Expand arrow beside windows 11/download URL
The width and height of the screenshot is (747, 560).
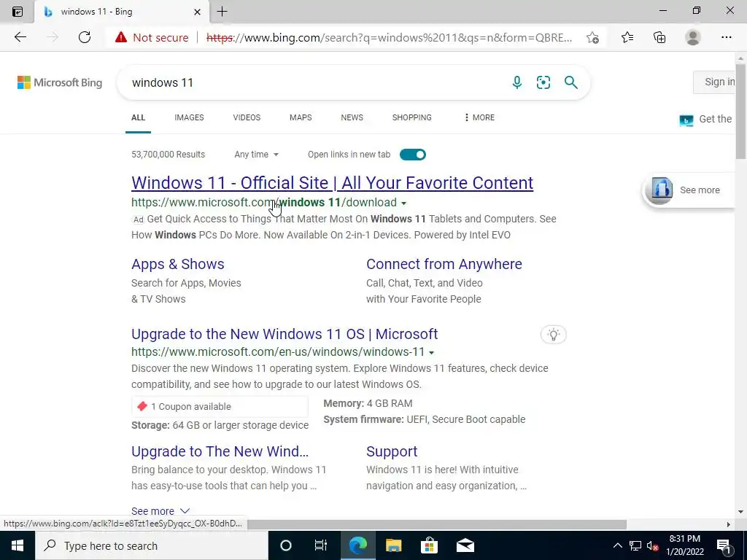click(404, 203)
